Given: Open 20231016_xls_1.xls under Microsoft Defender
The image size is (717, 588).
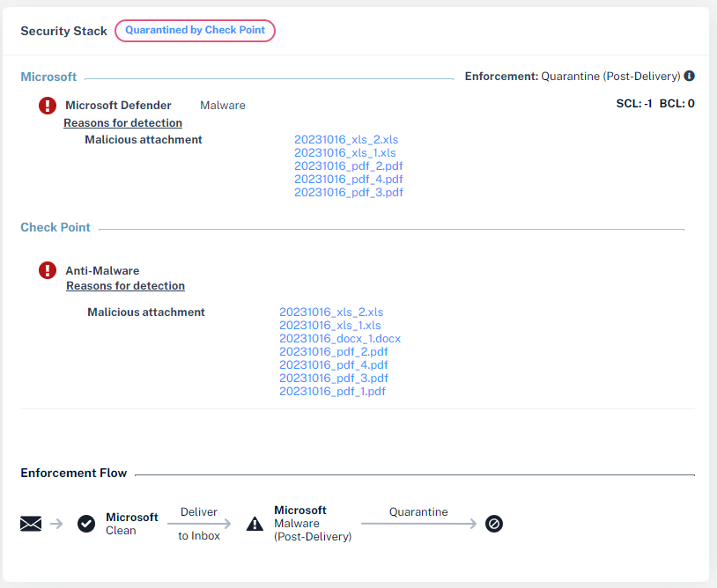Looking at the screenshot, I should tap(344, 152).
